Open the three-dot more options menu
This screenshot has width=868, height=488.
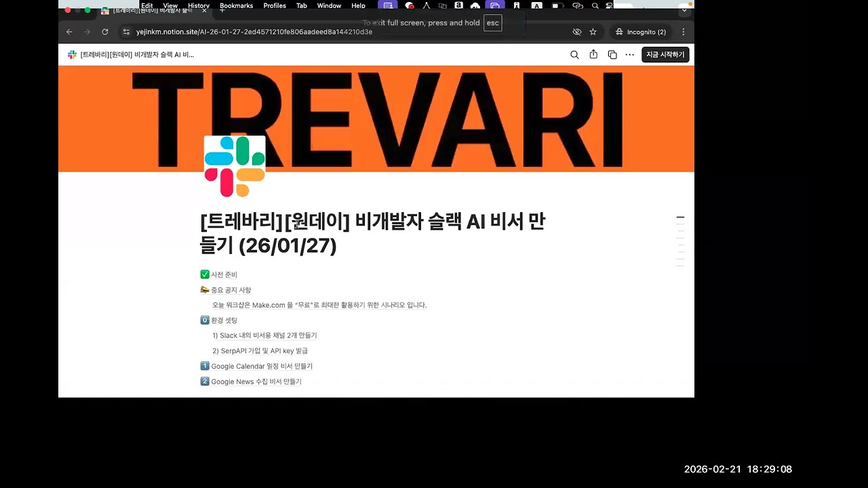click(x=630, y=55)
